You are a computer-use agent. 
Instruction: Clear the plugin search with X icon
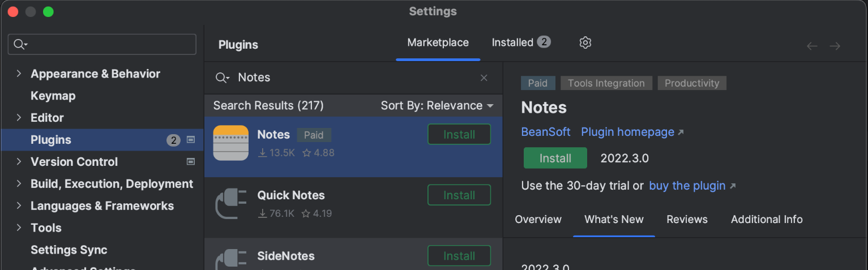coord(484,78)
